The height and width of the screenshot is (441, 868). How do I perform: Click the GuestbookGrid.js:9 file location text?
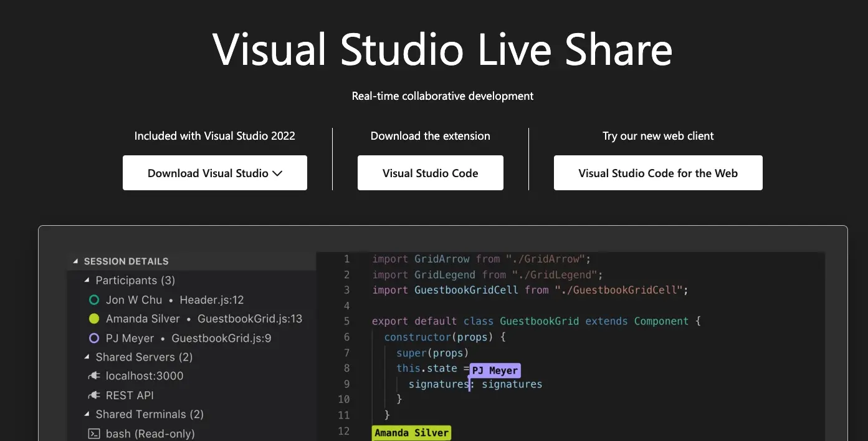pyautogui.click(x=221, y=338)
